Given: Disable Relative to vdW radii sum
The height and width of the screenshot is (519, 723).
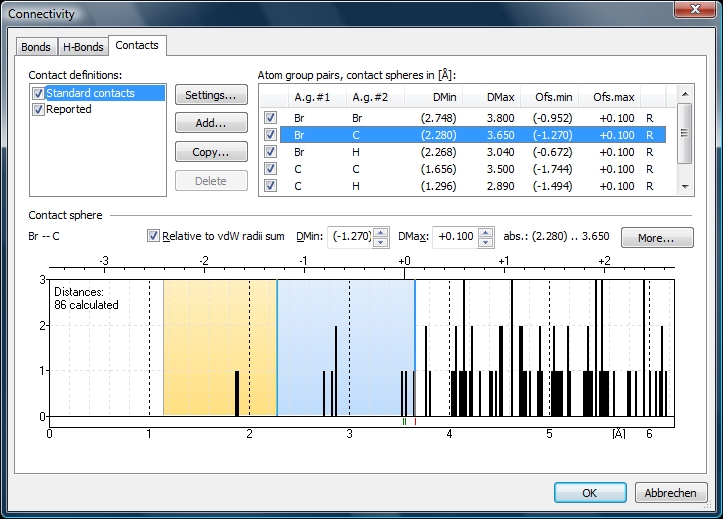Looking at the screenshot, I should click(153, 236).
